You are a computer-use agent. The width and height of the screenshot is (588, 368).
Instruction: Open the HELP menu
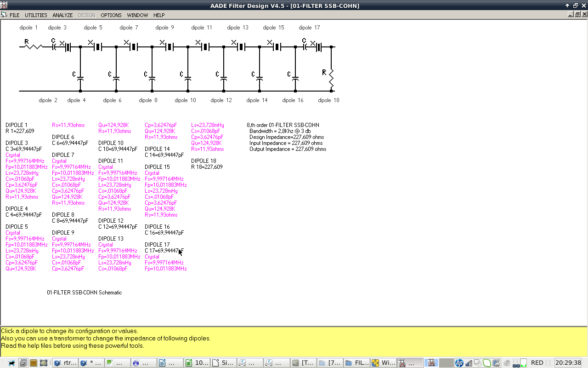tap(159, 15)
